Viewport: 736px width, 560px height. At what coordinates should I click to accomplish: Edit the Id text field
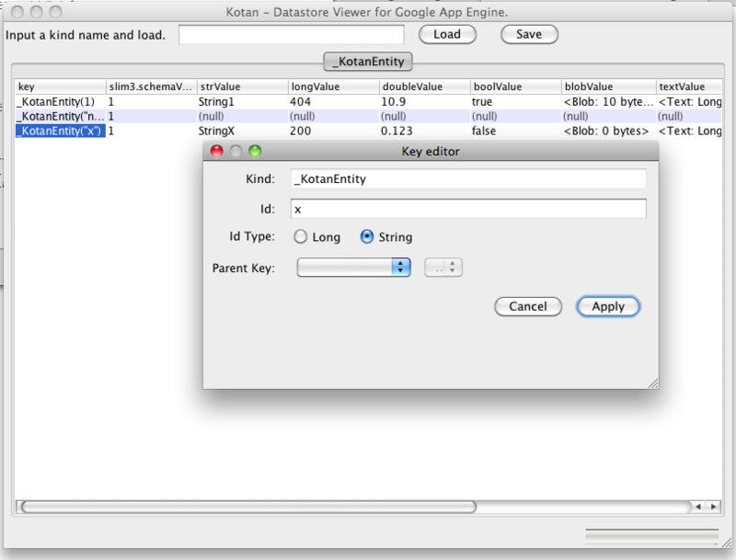coord(468,209)
